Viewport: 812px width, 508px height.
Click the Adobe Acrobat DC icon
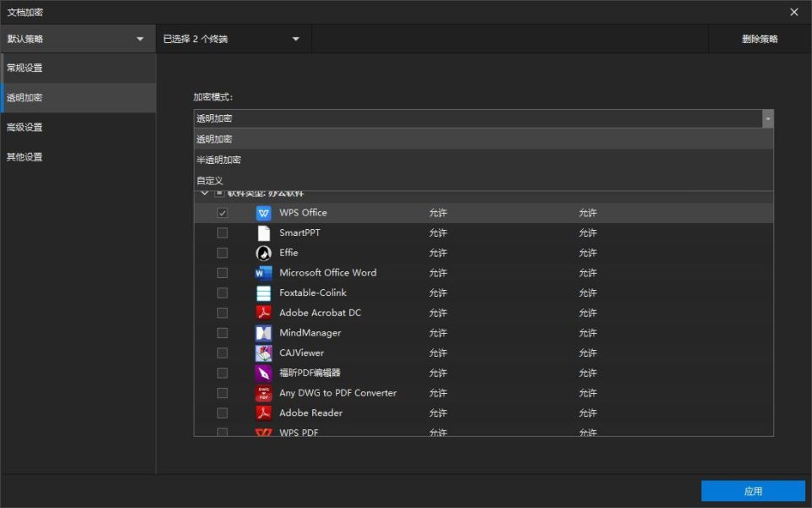[x=264, y=313]
